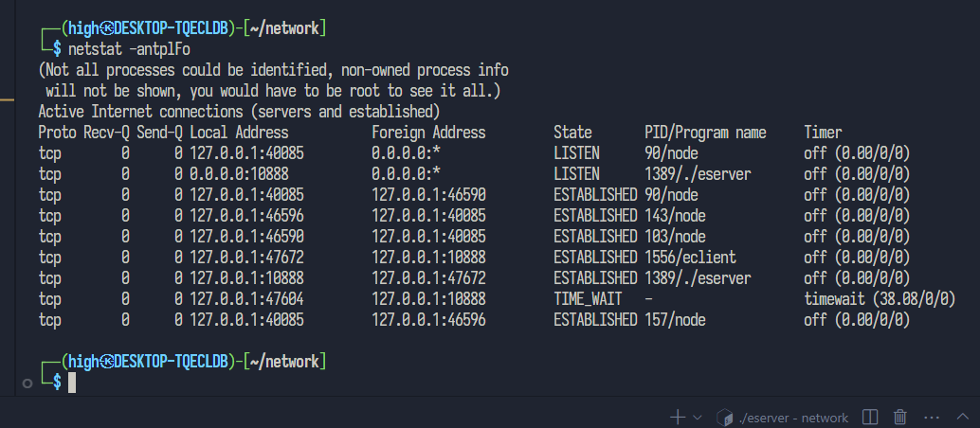This screenshot has width=980, height=428.
Task: Click the PID/Program name column header
Action: [705, 133]
